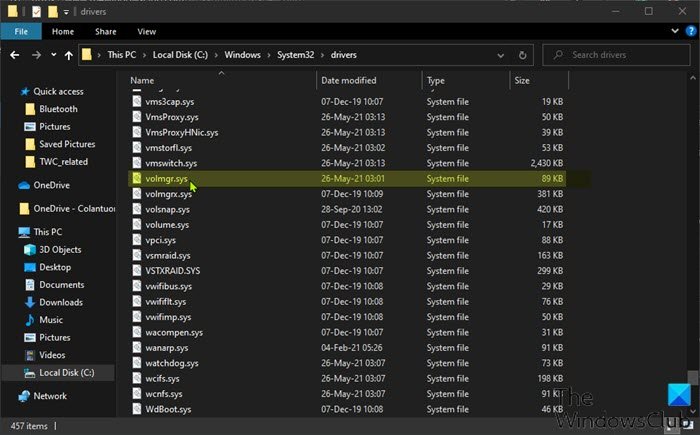Switch to the View ribbon tab

146,31
